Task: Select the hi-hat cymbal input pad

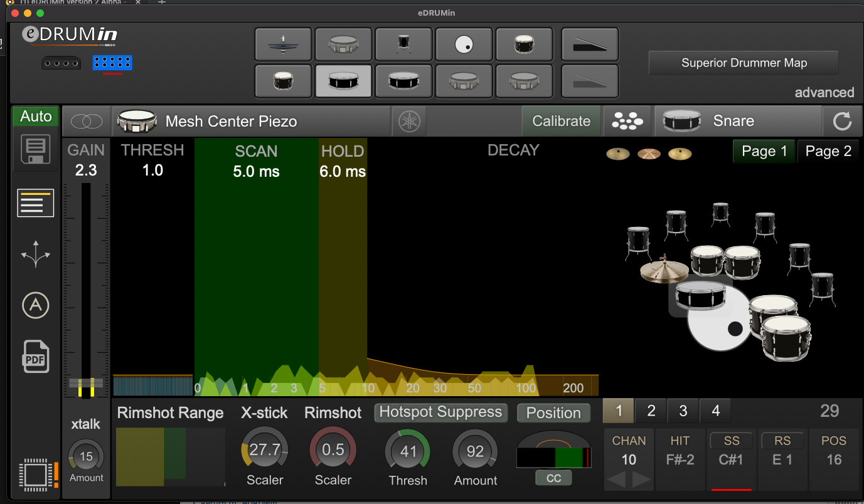Action: pyautogui.click(x=284, y=45)
